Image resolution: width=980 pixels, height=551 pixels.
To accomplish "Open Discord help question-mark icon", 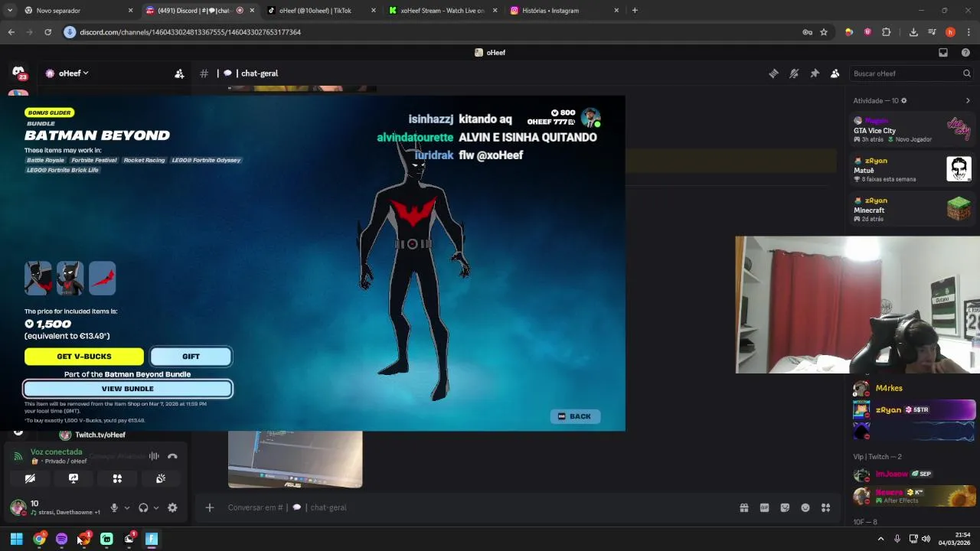I will coord(965,53).
